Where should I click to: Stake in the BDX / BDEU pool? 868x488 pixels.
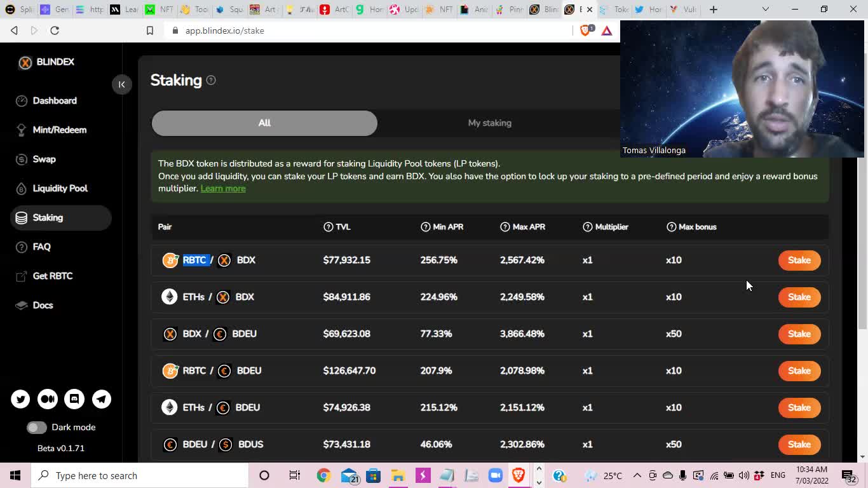(799, 334)
